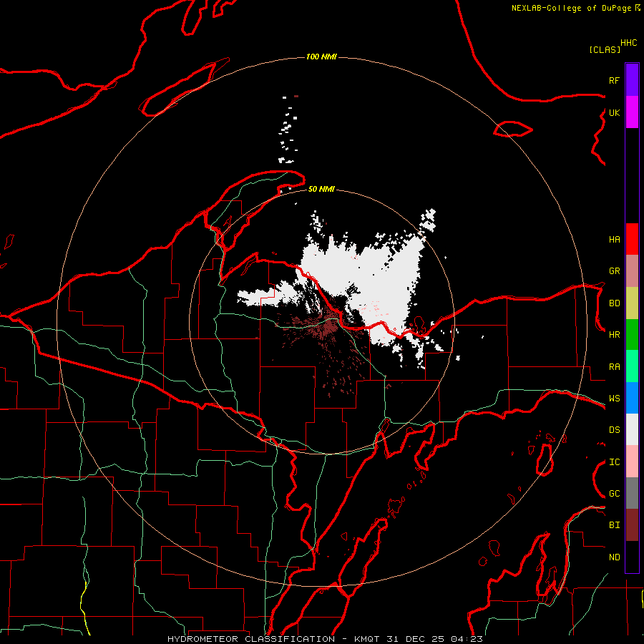Click the '31 DEC 25' date text
This screenshot has width=644, height=644.
[415, 639]
